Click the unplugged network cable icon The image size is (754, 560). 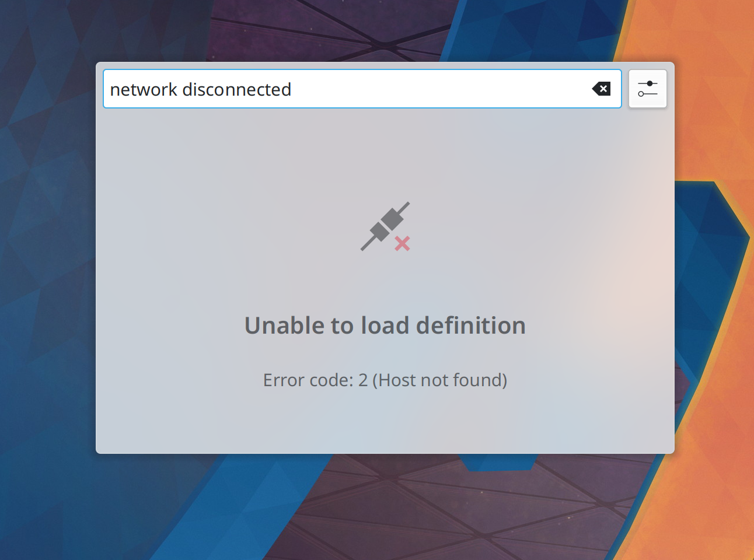point(385,226)
